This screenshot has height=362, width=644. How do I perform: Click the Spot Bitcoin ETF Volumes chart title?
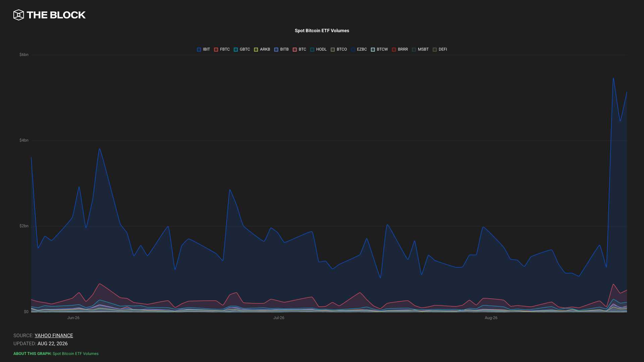click(x=322, y=31)
